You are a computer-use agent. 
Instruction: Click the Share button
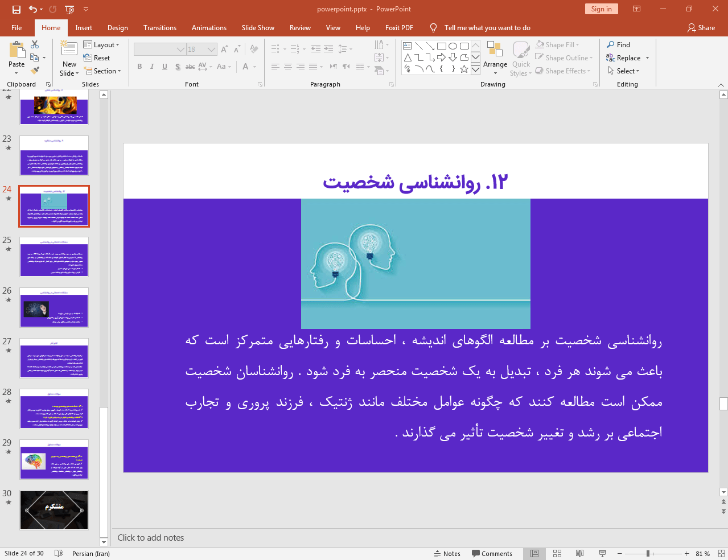point(701,28)
